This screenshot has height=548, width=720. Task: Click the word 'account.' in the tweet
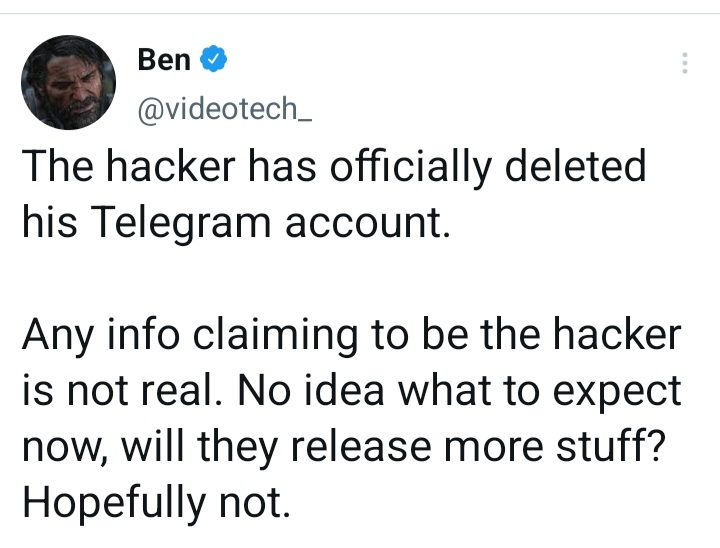(x=367, y=224)
